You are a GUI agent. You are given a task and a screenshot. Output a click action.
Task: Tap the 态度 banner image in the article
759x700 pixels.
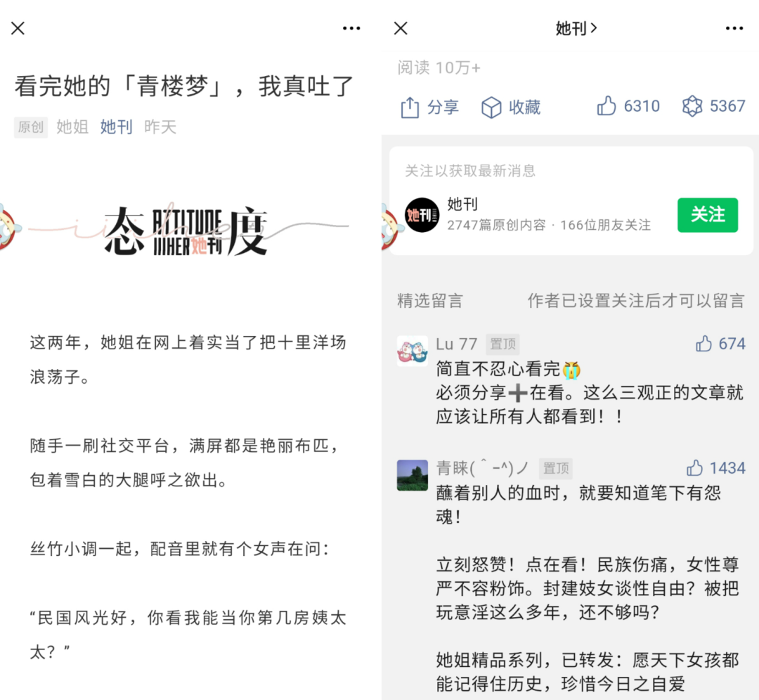(186, 231)
